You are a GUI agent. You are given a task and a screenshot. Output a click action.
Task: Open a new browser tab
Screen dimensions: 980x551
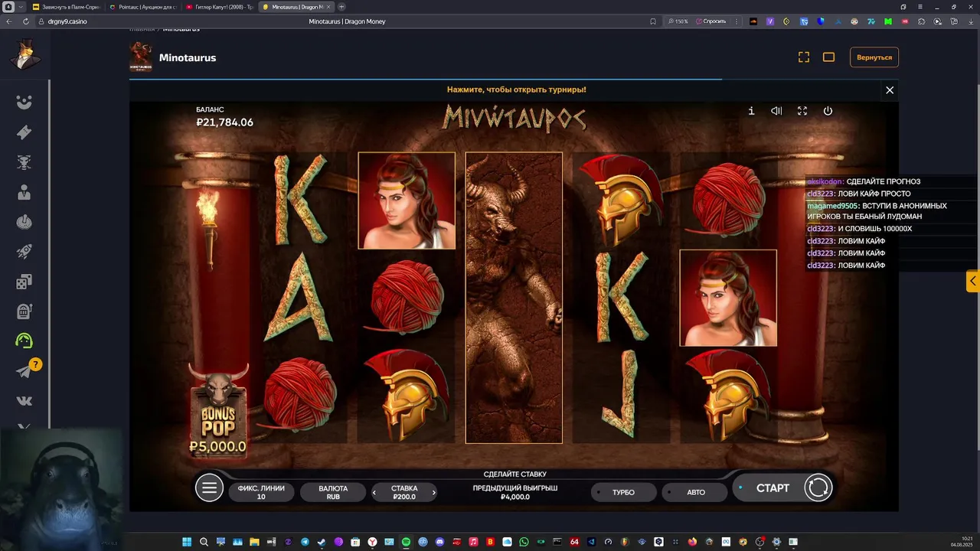(341, 7)
